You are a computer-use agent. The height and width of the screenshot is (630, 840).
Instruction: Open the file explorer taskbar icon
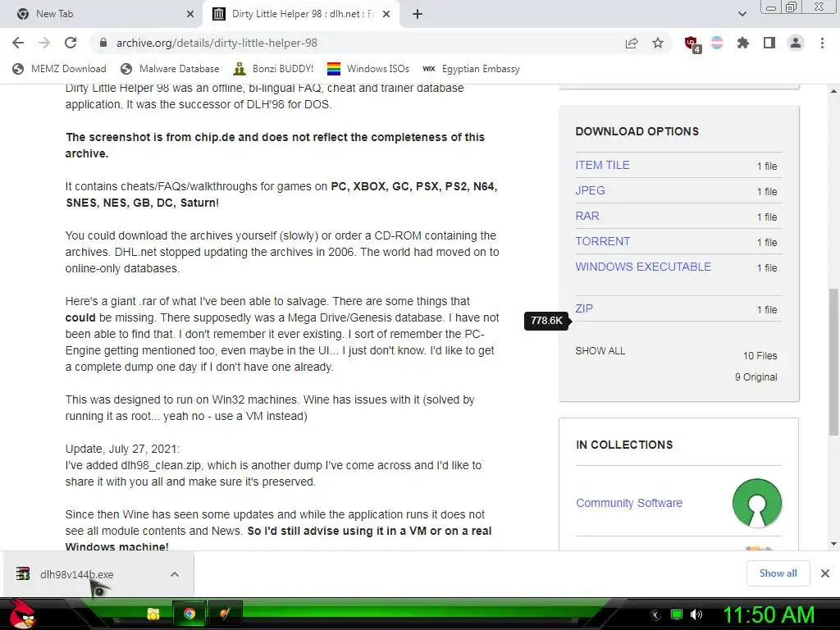click(153, 614)
